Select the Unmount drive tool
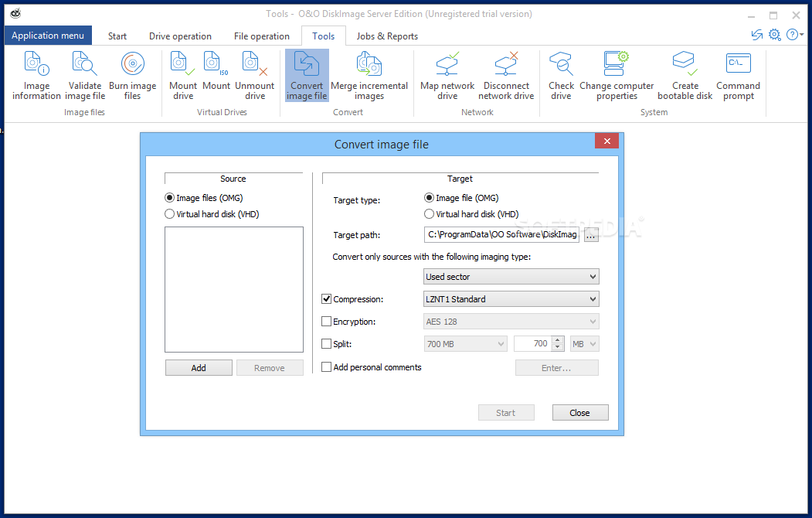Image resolution: width=812 pixels, height=518 pixels. pyautogui.click(x=255, y=76)
